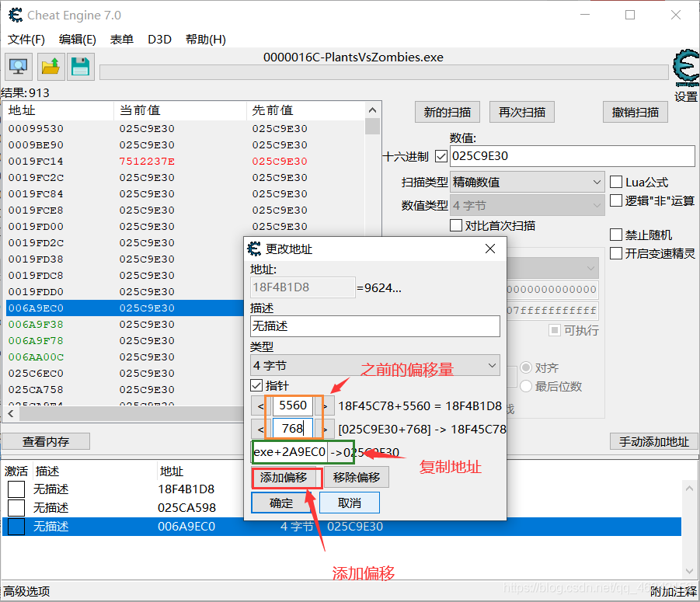Open 高级选项 at bottom left
This screenshot has height=602, width=700.
click(x=26, y=591)
